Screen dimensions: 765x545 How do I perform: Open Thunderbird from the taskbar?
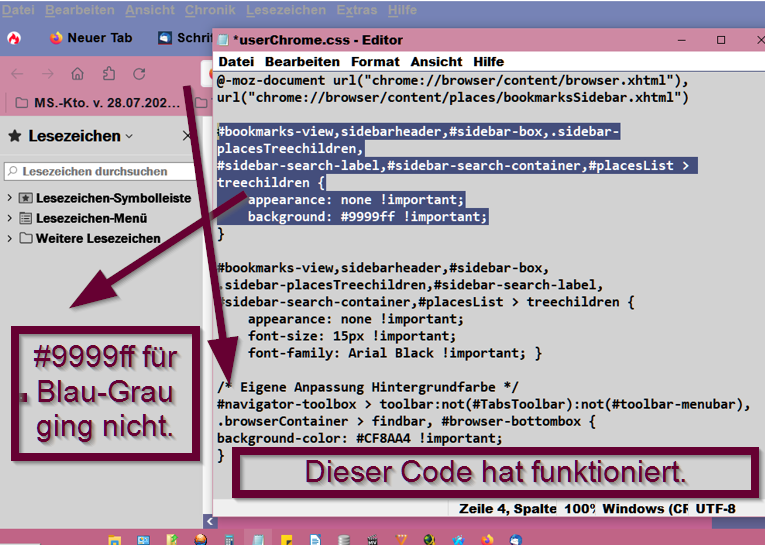[x=516, y=540]
